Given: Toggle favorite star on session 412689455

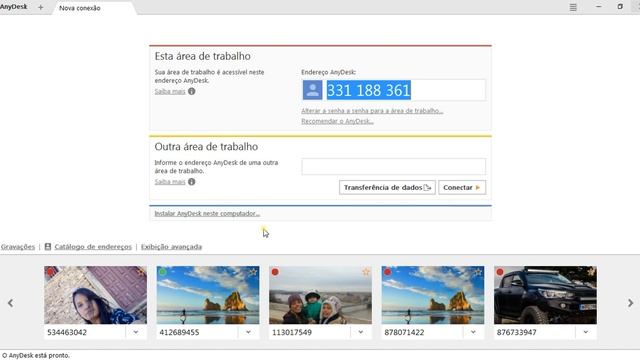Looking at the screenshot, I should click(x=253, y=271).
